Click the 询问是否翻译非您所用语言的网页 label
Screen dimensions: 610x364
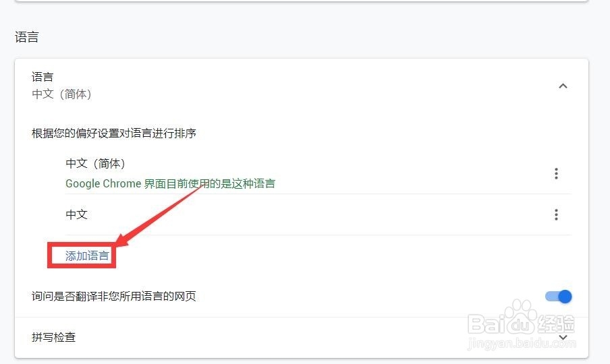113,297
